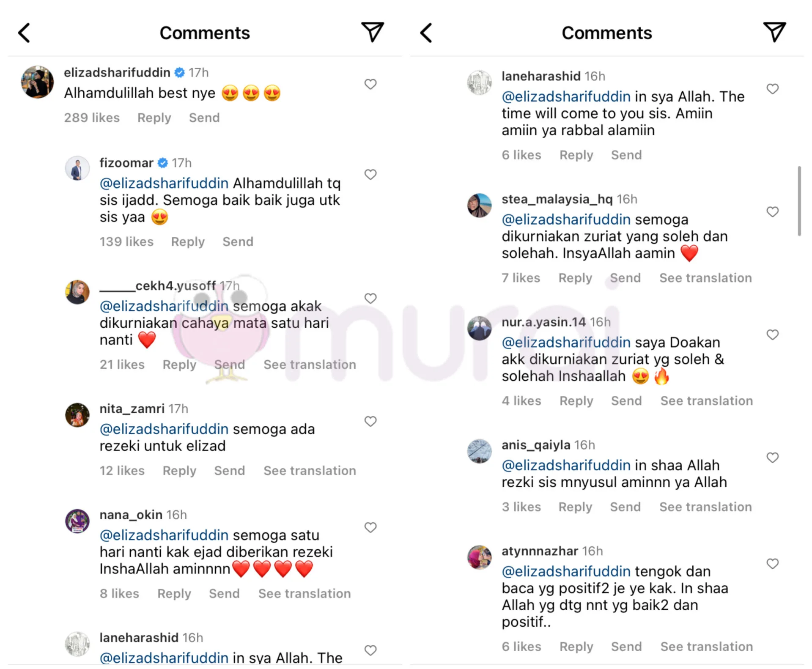The height and width of the screenshot is (669, 812).
Task: Tap the share paper-plane icon in right panel
Action: tap(774, 32)
